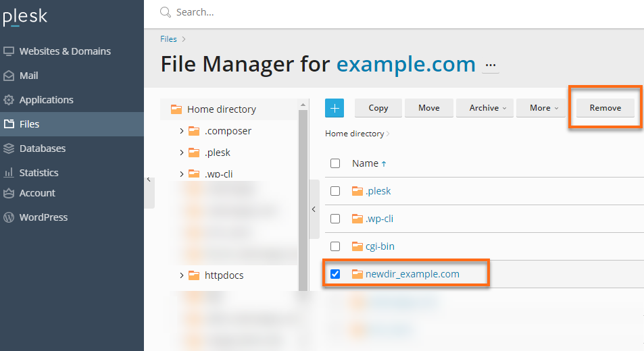This screenshot has width=644, height=351.
Task: Click the tree scrollbar up arrow
Action: pos(303,105)
